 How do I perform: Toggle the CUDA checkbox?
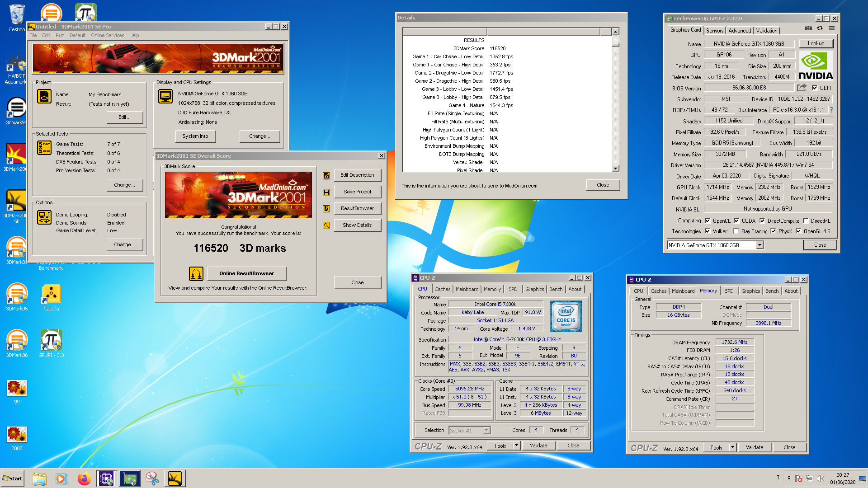[x=736, y=221]
